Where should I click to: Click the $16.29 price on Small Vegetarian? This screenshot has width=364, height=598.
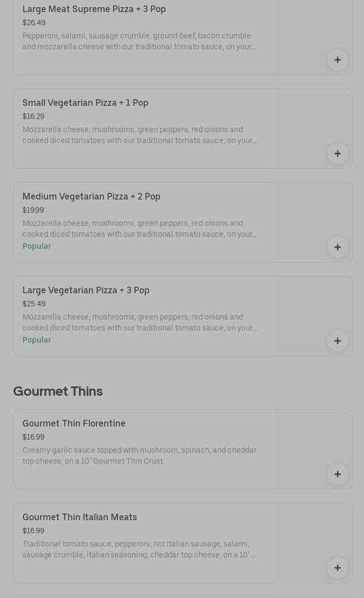click(33, 116)
